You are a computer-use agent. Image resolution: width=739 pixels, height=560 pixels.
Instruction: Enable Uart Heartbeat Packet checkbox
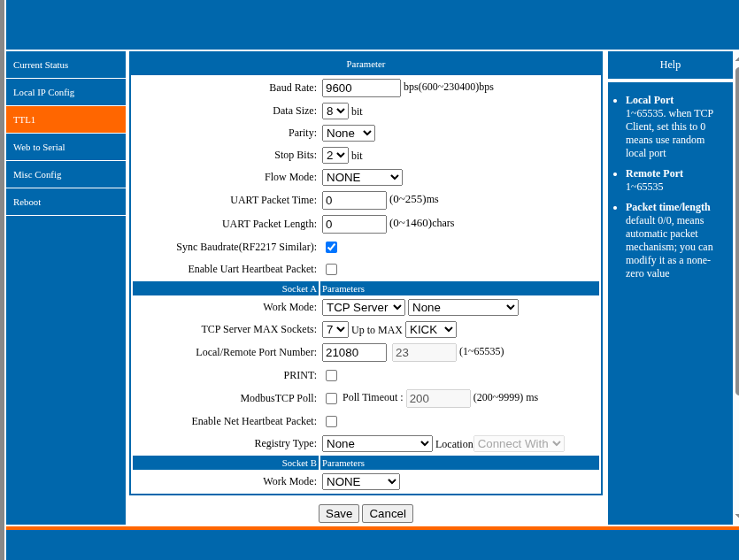click(x=331, y=269)
